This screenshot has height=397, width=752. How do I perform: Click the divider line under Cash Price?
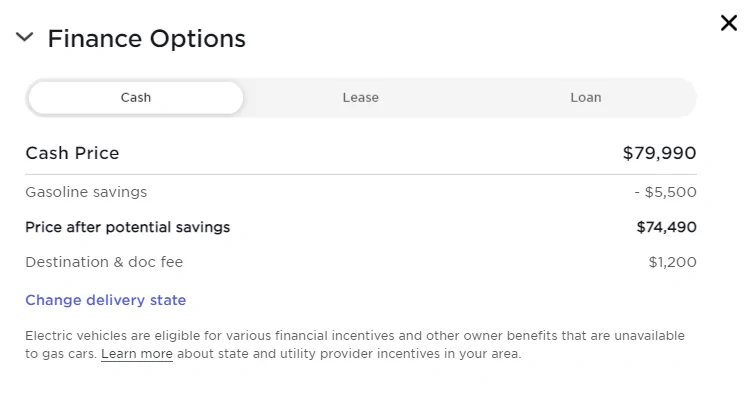tap(361, 175)
